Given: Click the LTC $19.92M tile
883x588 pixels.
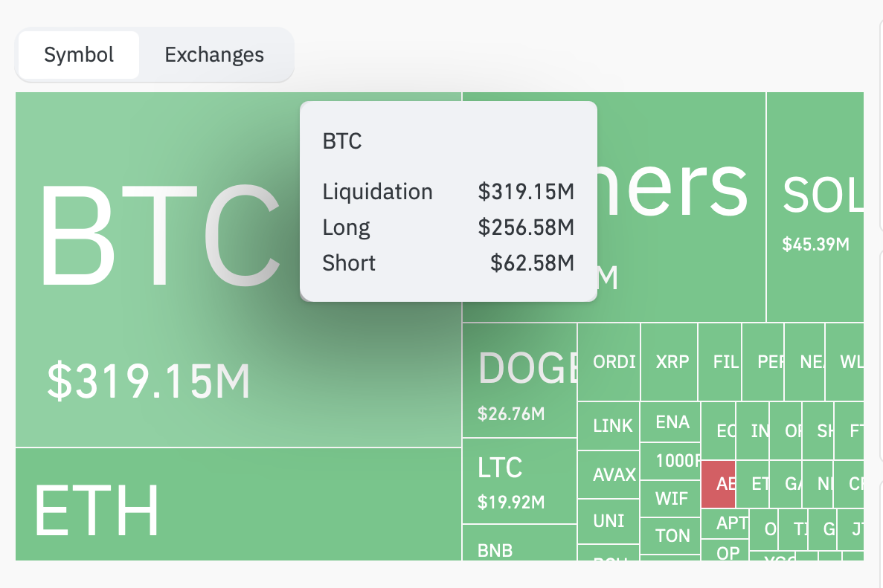Looking at the screenshot, I should 519,482.
